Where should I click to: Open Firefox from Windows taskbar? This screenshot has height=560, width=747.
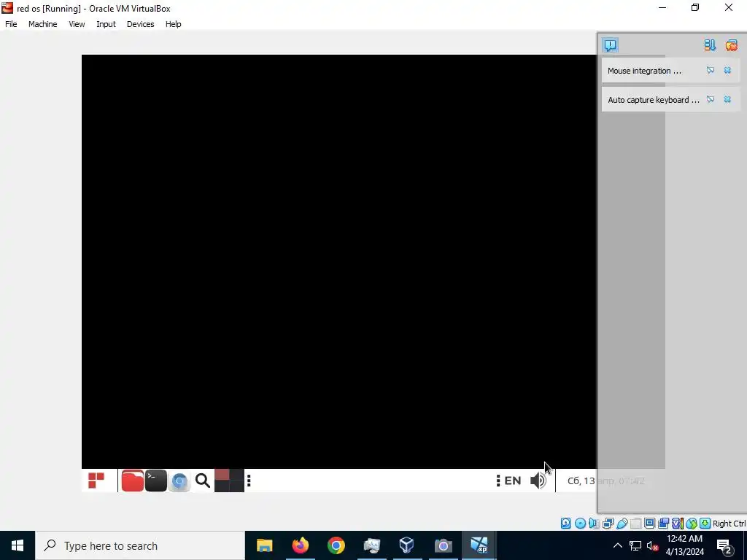(300, 545)
